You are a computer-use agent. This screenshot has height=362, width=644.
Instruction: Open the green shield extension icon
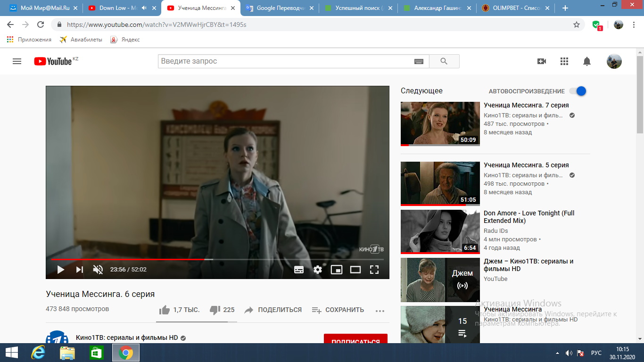(x=597, y=25)
